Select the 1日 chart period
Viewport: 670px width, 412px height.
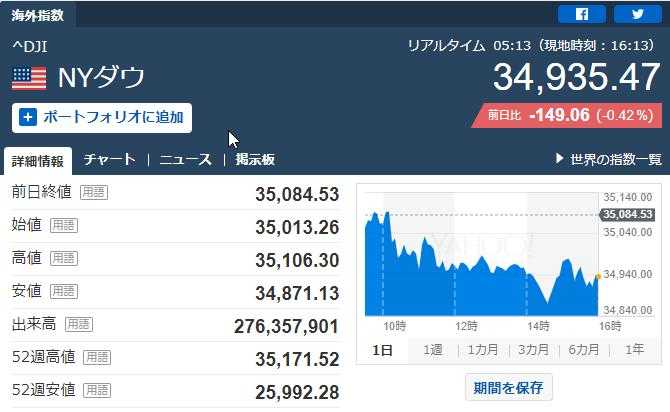382,350
